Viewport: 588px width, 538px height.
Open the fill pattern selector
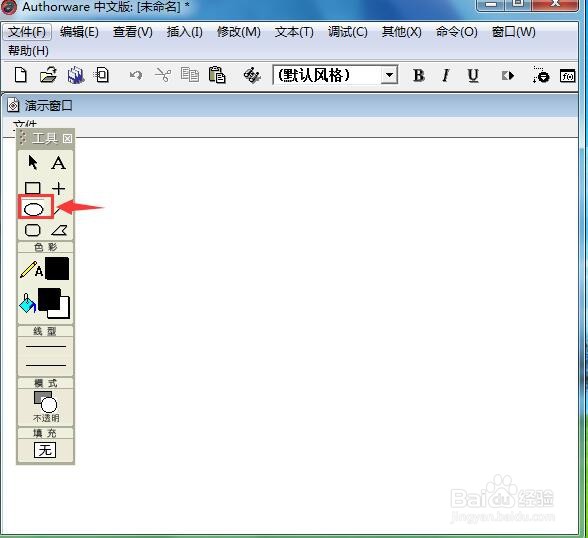pyautogui.click(x=45, y=450)
